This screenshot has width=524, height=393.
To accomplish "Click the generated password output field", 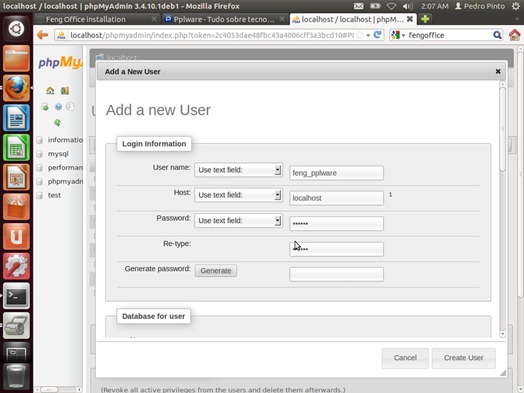I will pyautogui.click(x=337, y=274).
